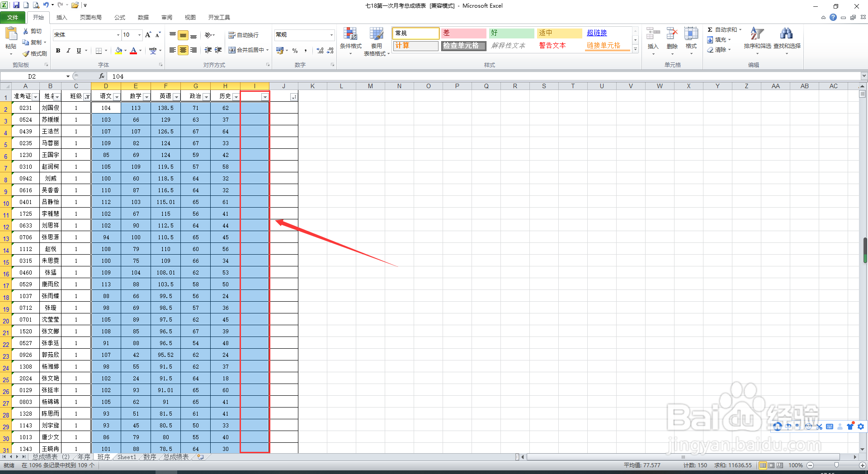The width and height of the screenshot is (868, 474).
Task: Click decrease decimal places icon
Action: 330,51
